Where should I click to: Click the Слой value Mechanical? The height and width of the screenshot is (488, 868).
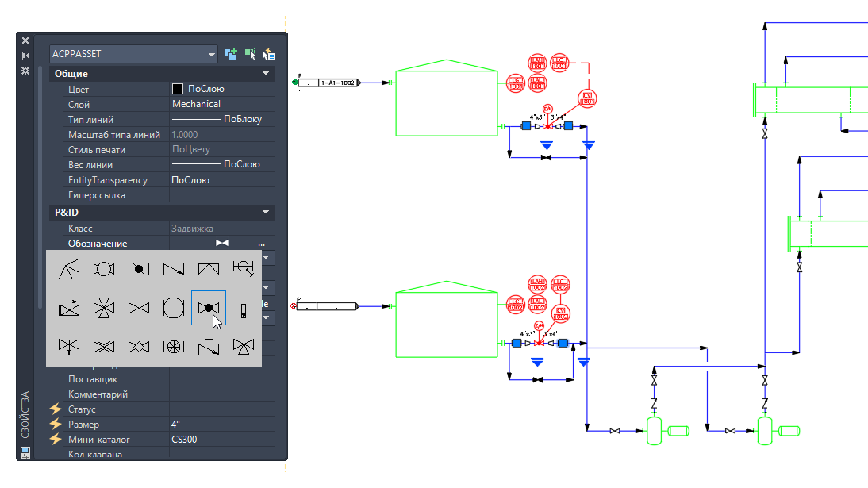point(196,104)
